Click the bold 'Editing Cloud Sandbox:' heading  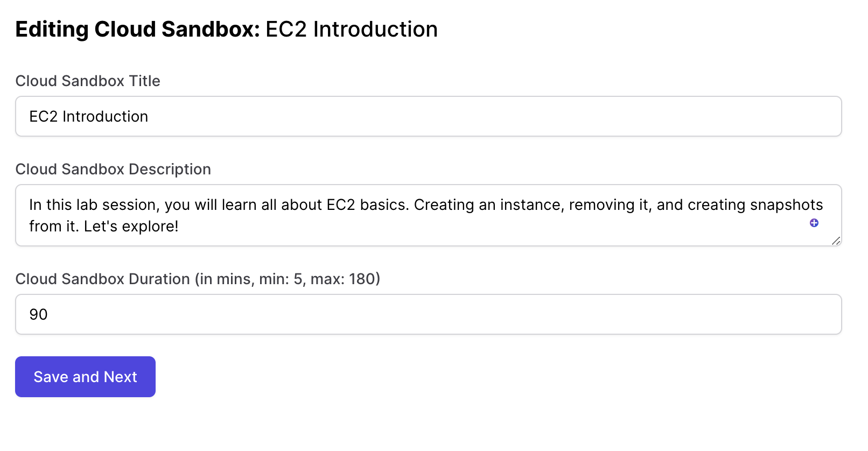click(x=137, y=29)
